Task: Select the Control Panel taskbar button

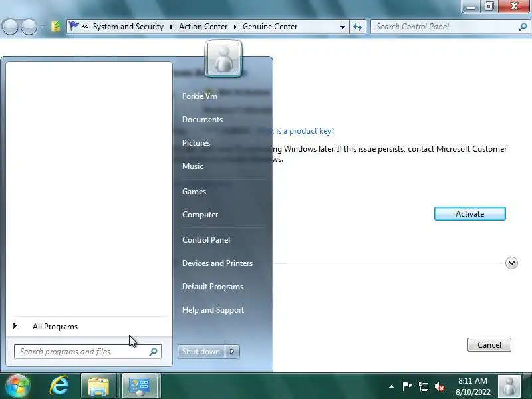Action: point(140,386)
